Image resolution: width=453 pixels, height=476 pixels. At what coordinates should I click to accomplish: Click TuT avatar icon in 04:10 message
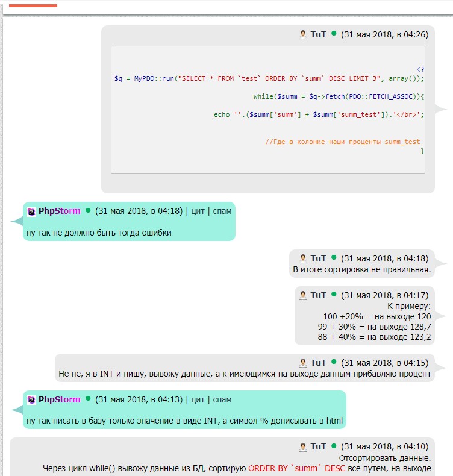click(303, 447)
